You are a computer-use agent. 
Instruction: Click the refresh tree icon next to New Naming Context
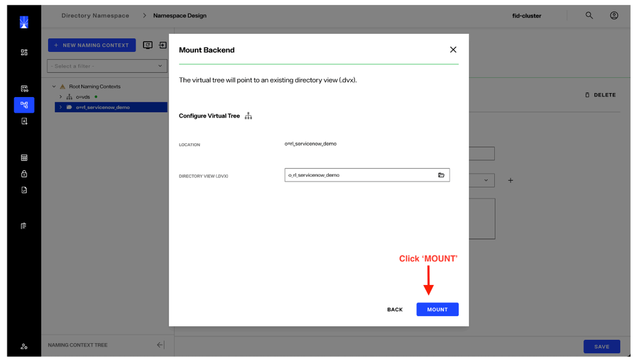pyautogui.click(x=148, y=45)
